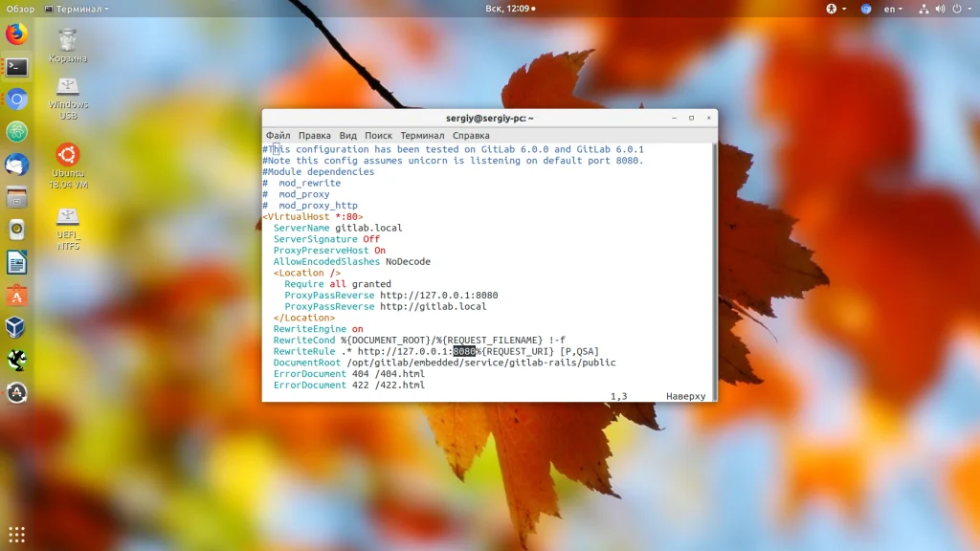Open the Файл menu
This screenshot has height=551, width=980.
pos(278,136)
